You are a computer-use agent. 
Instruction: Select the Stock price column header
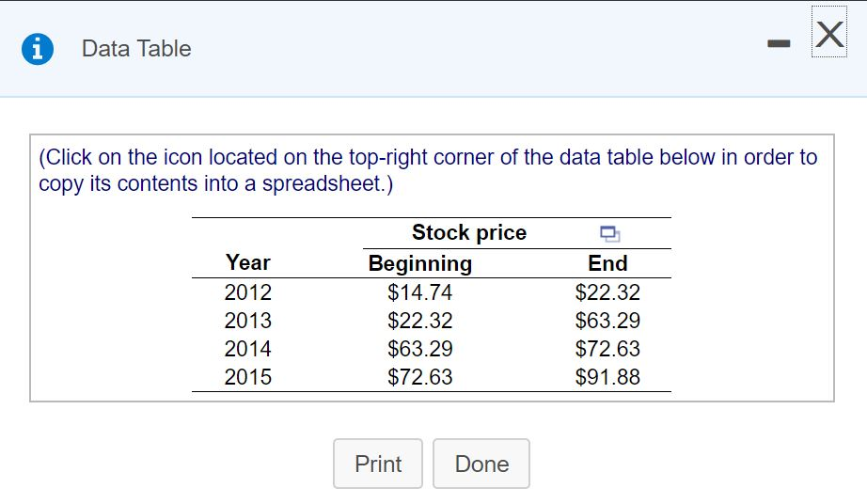[469, 232]
